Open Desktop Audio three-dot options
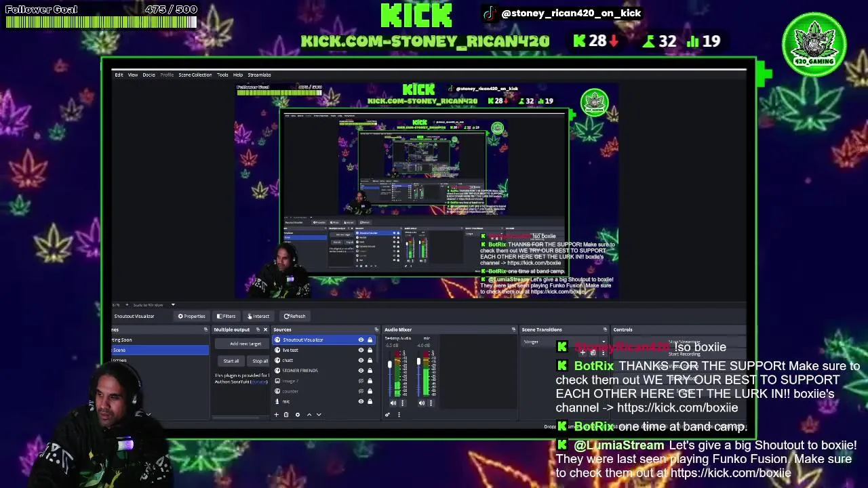The width and height of the screenshot is (868, 488). [x=403, y=403]
